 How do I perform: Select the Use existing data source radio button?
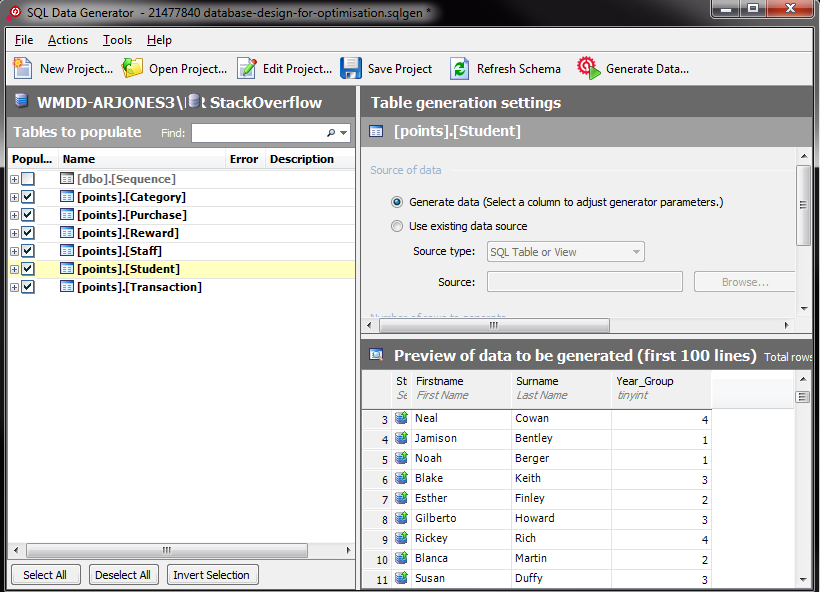397,226
